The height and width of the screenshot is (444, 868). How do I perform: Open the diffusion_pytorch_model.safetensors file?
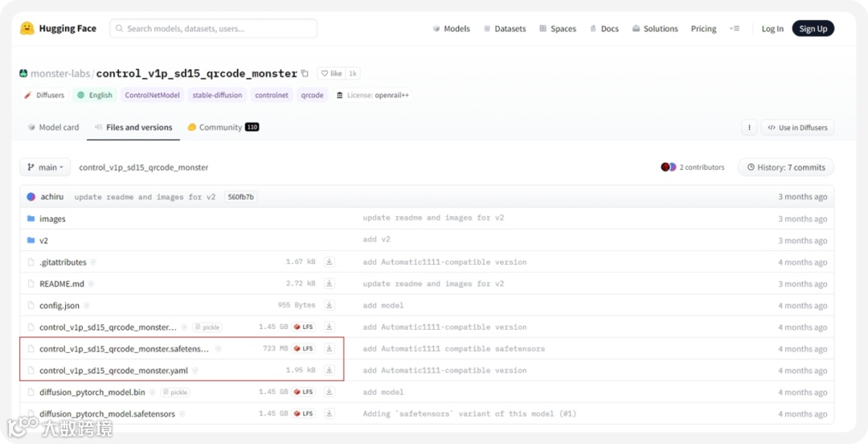[107, 413]
